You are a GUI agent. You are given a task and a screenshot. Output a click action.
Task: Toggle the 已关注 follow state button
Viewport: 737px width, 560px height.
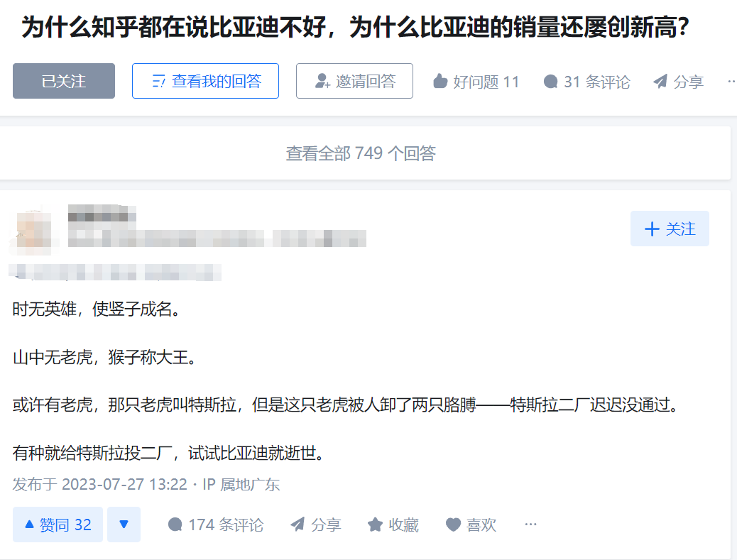[64, 81]
